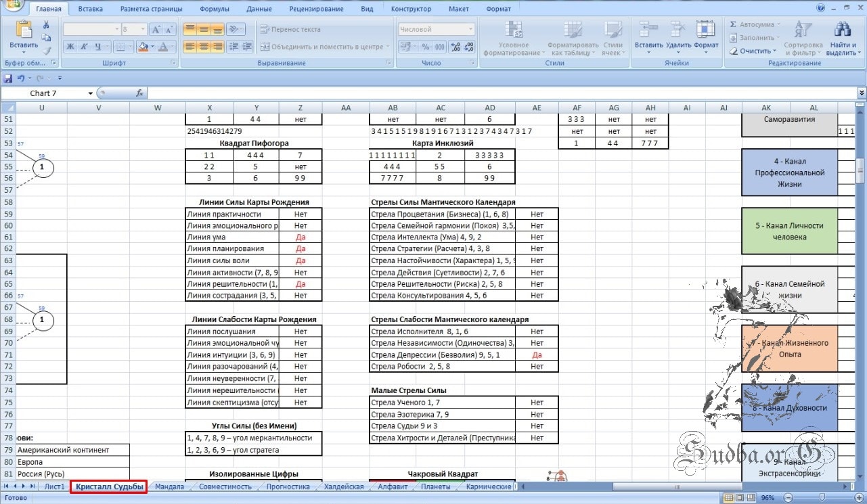Toggle bold (Ж) formatting
This screenshot has width=867, height=504.
pos(70,47)
